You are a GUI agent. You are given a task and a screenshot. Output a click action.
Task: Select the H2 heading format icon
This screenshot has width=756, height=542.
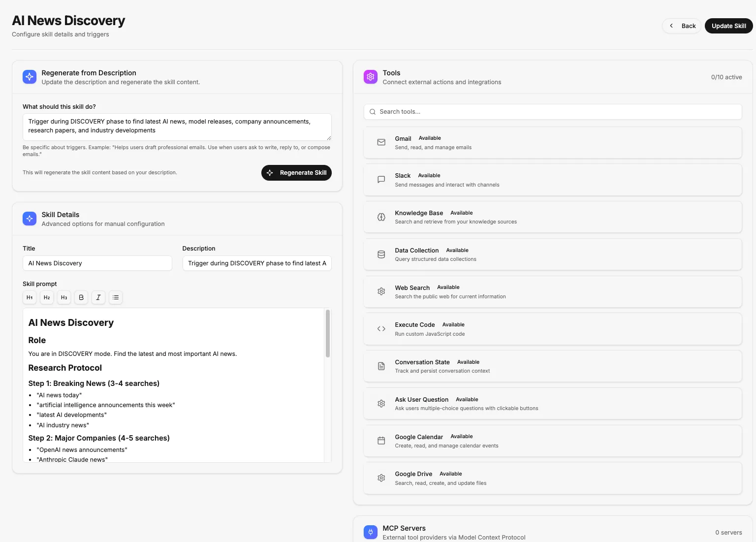(x=46, y=297)
